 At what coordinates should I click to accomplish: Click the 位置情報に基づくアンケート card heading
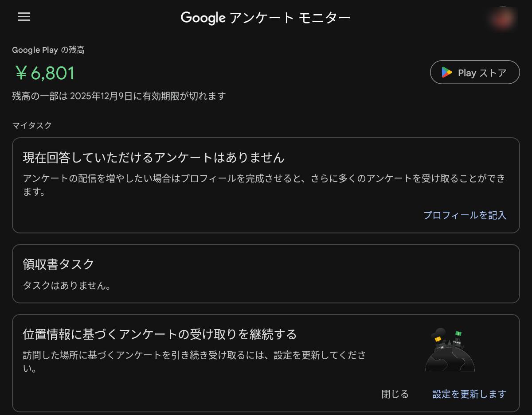pos(160,334)
